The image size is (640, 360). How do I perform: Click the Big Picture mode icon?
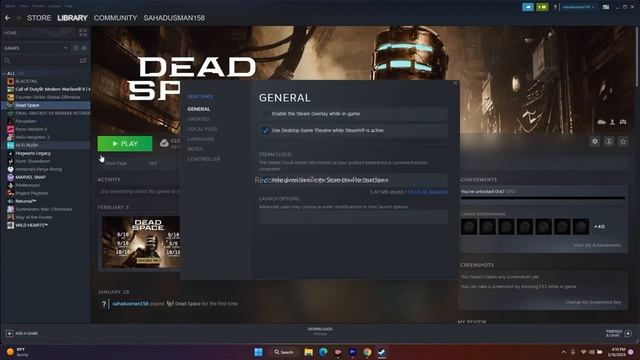(606, 7)
